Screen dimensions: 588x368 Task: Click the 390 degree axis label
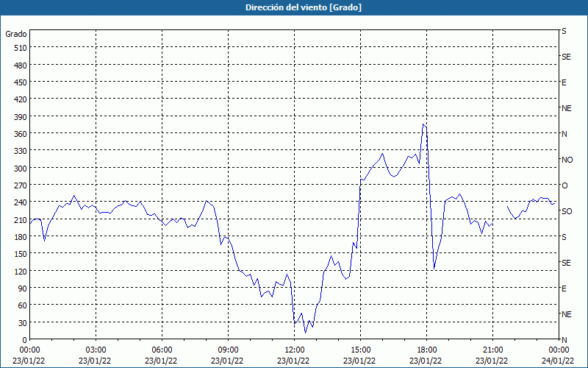(21, 117)
